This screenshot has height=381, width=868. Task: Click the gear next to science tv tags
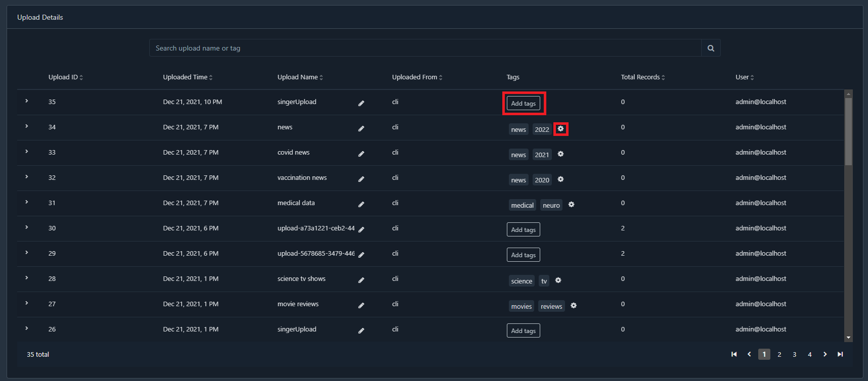point(558,280)
